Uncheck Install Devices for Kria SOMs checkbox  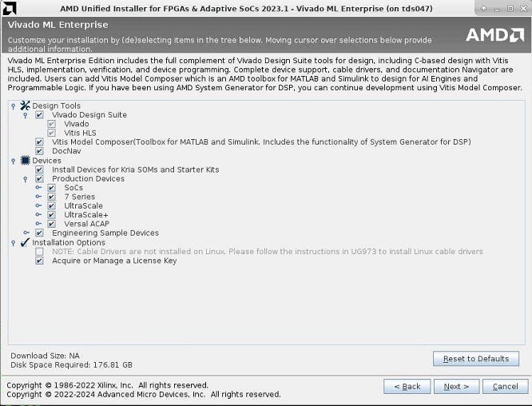pyautogui.click(x=39, y=170)
